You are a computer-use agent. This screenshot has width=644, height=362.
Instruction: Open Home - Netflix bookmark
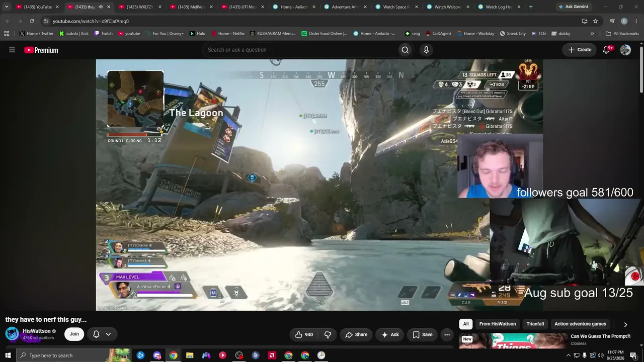(228, 34)
